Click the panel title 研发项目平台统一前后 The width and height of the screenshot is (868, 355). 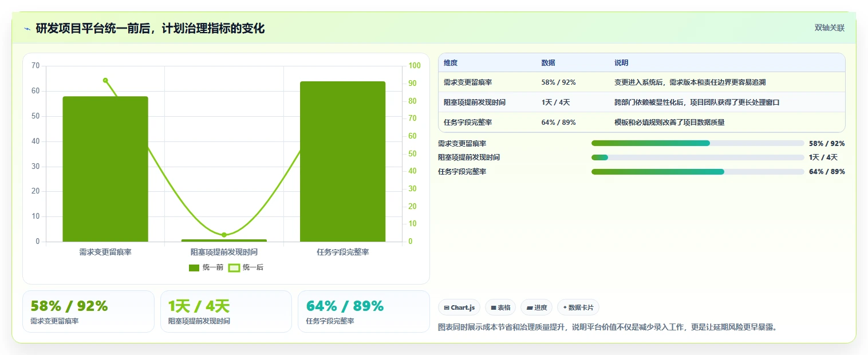(150, 29)
